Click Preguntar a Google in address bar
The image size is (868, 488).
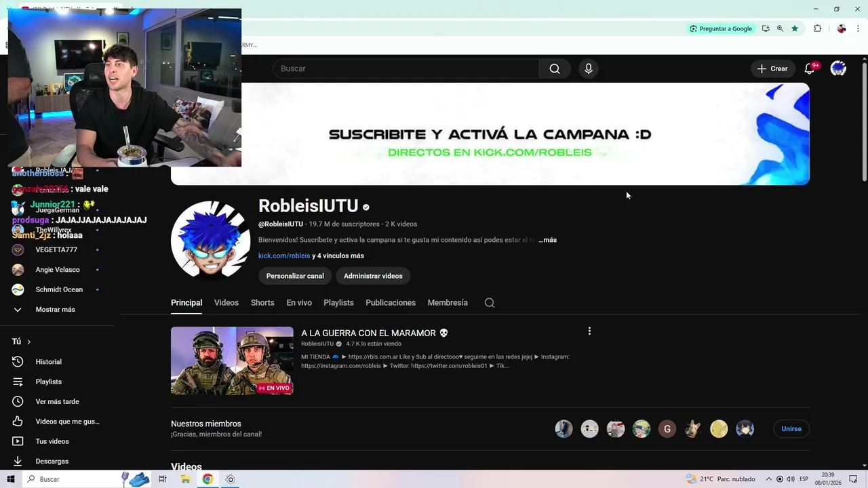pyautogui.click(x=720, y=28)
